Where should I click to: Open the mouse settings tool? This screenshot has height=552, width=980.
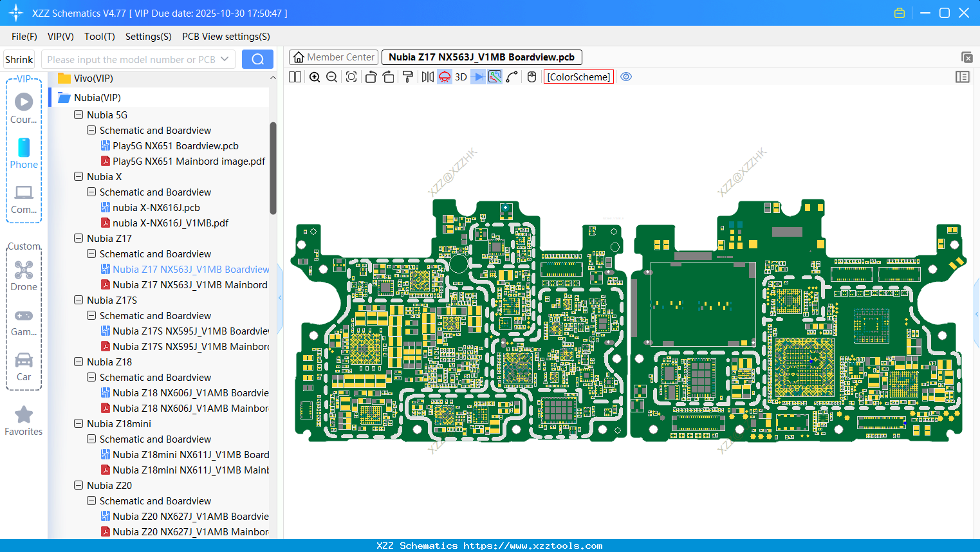(531, 77)
